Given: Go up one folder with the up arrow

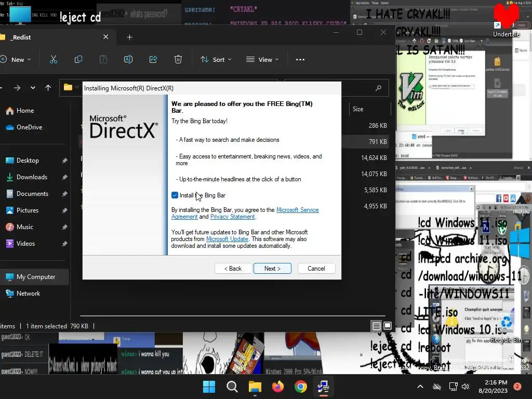Looking at the screenshot, I should (48, 88).
